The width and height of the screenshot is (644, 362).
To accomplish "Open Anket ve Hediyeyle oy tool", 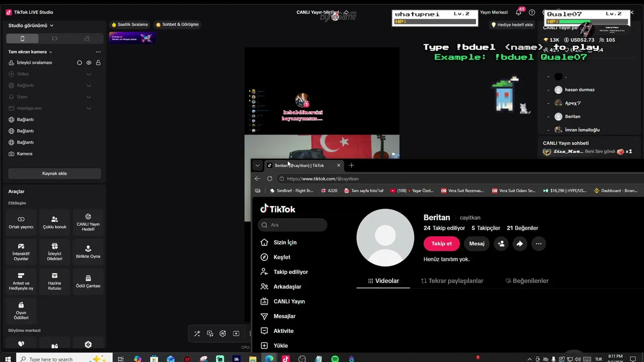I will tap(21, 282).
